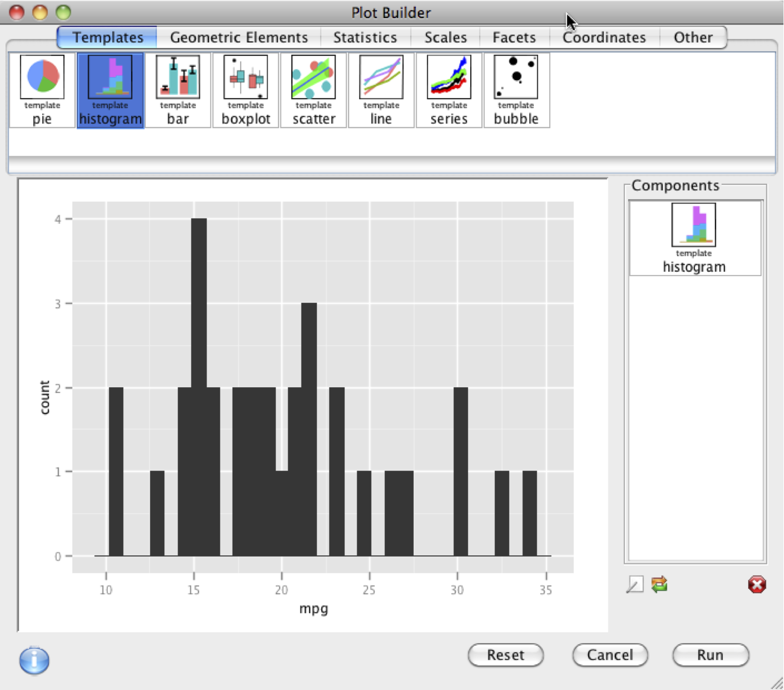The width and height of the screenshot is (784, 690).
Task: Switch to the Templates tab
Action: 107,37
